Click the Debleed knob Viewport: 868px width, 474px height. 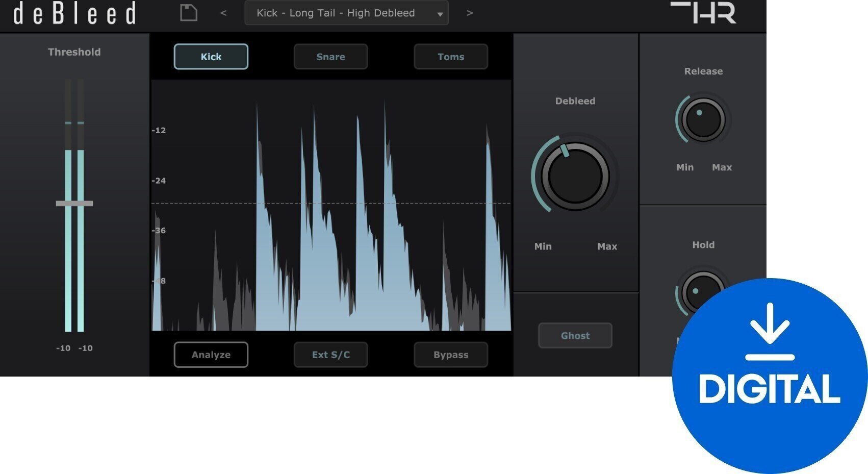(575, 176)
